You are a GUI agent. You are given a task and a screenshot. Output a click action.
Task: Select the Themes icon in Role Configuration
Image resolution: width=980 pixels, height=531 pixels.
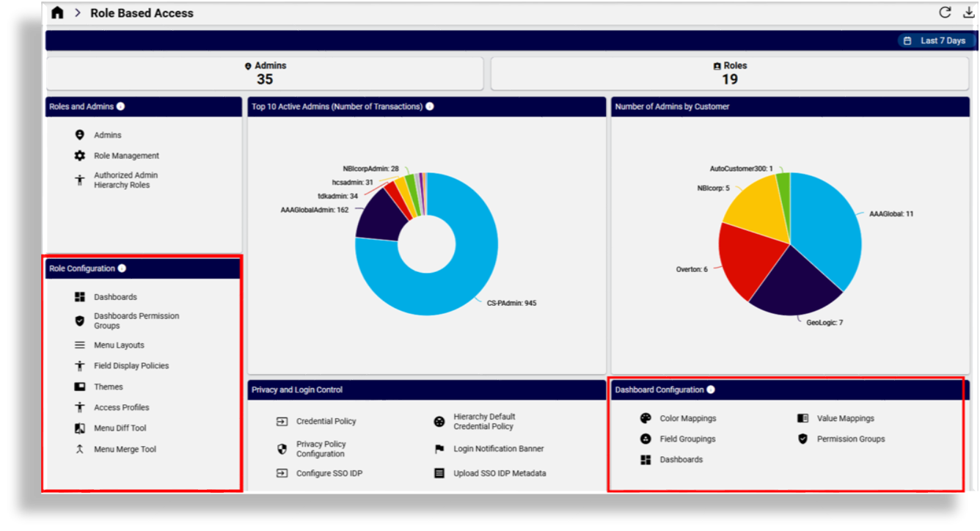(79, 386)
